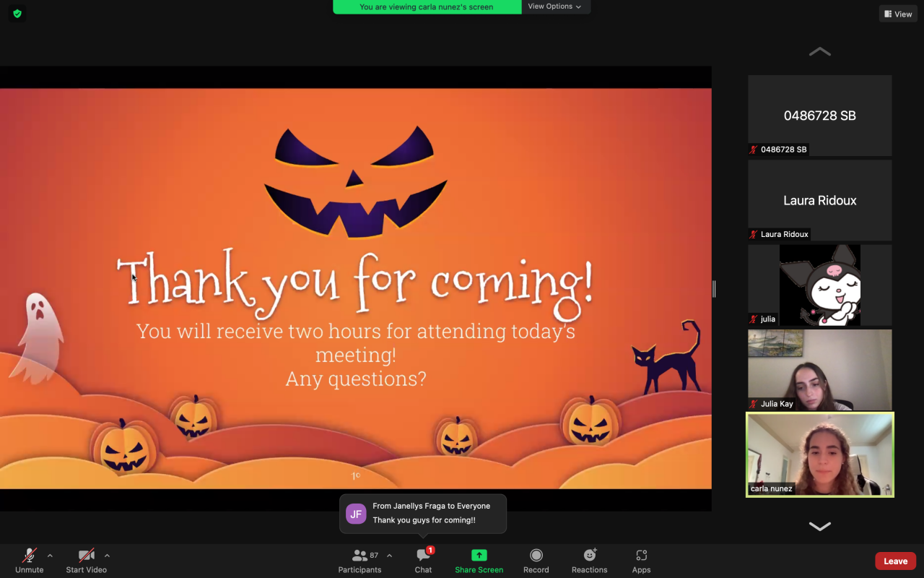Select julia's cartoon avatar tile
Image resolution: width=924 pixels, height=578 pixels.
click(820, 285)
